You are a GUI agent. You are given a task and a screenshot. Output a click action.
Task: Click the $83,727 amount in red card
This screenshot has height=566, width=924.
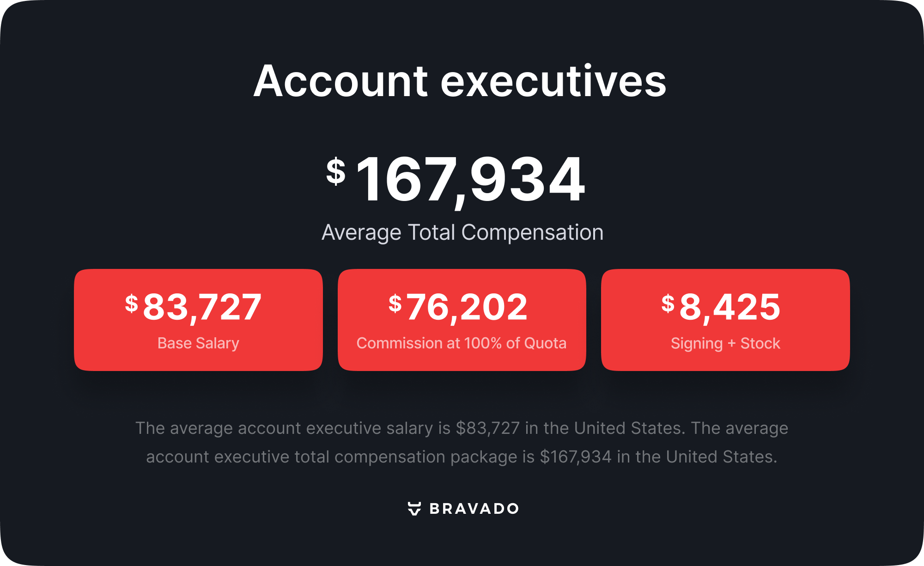(202, 307)
